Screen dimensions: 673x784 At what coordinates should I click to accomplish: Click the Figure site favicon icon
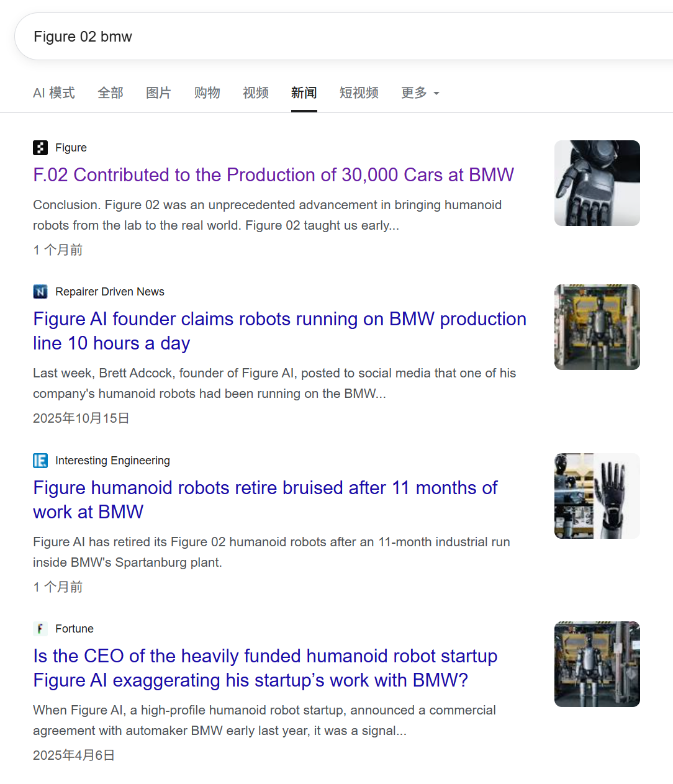click(x=40, y=148)
